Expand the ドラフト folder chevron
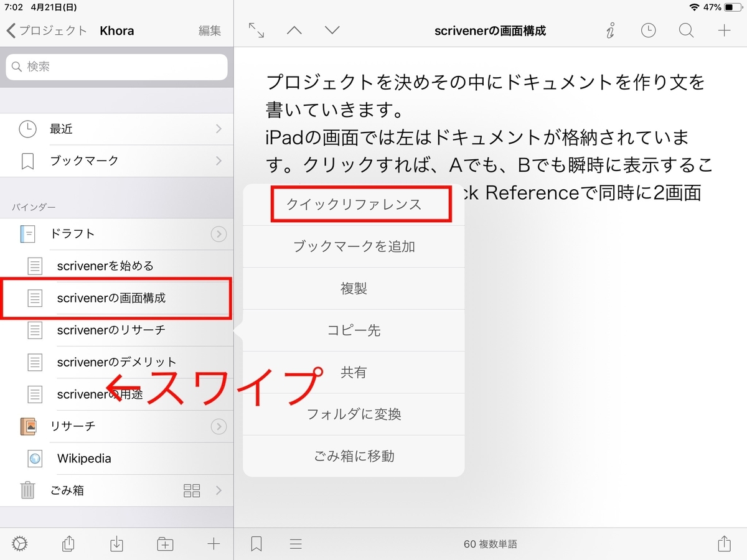The image size is (747, 560). click(218, 235)
